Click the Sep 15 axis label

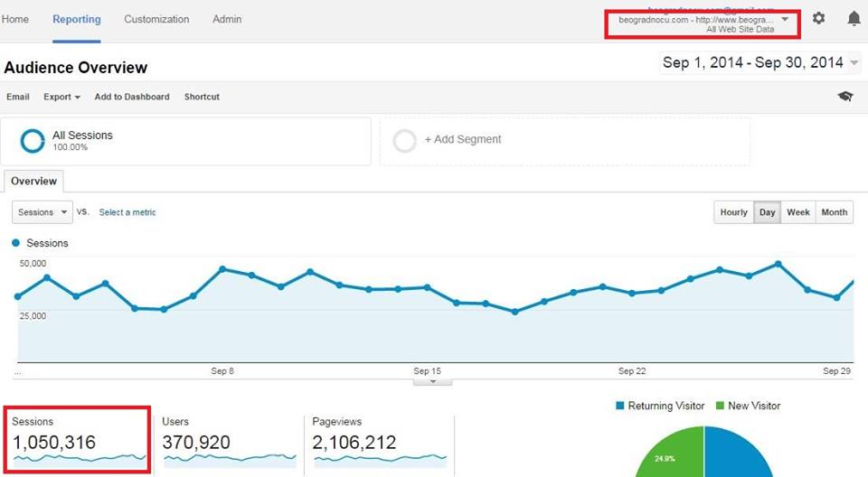[x=428, y=370]
